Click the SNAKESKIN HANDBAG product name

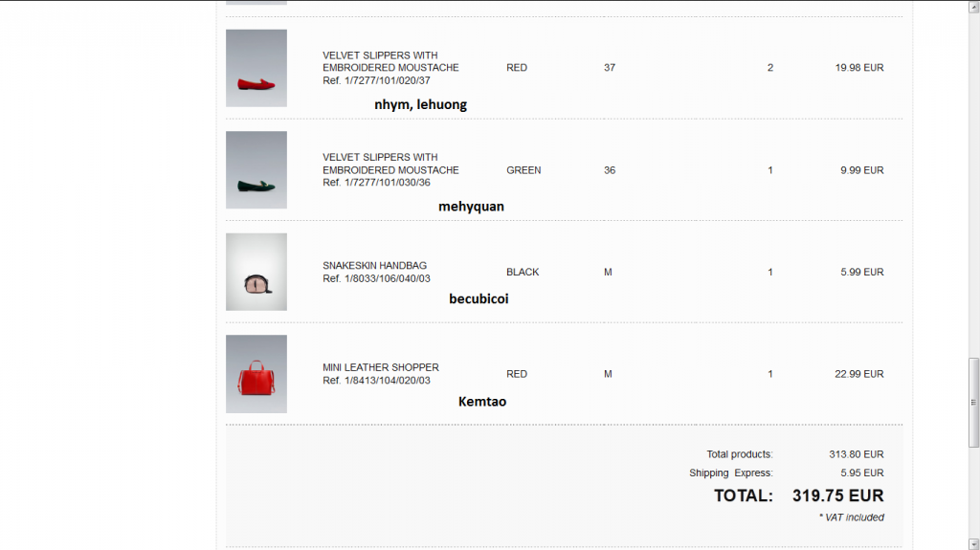(374, 266)
